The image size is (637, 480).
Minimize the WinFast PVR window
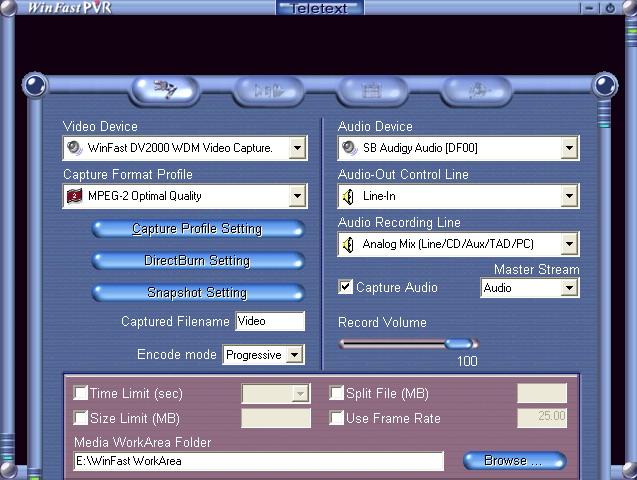(589, 8)
